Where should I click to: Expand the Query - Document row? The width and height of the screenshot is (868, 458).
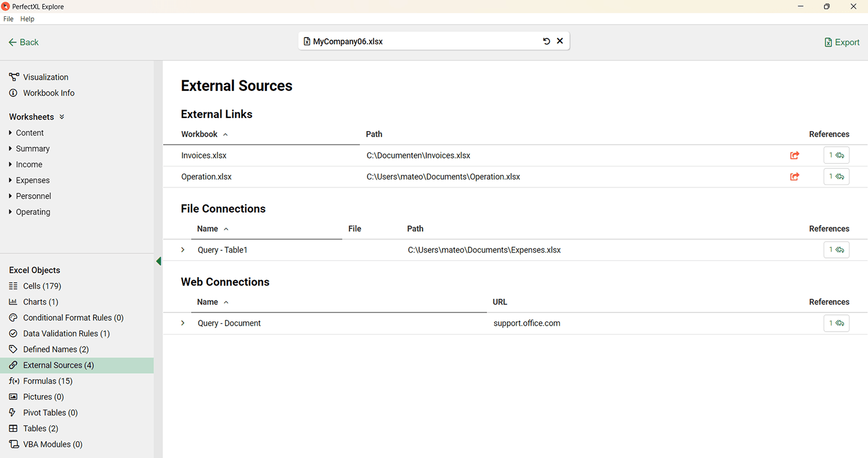(x=183, y=323)
